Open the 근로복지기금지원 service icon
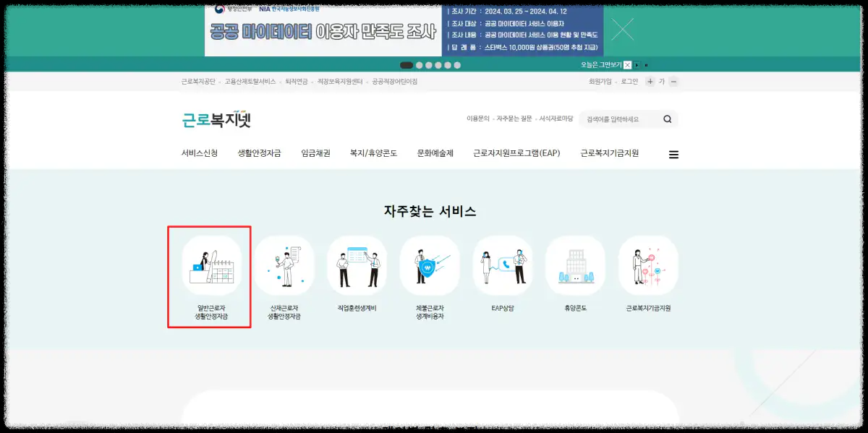The image size is (868, 433). point(648,265)
